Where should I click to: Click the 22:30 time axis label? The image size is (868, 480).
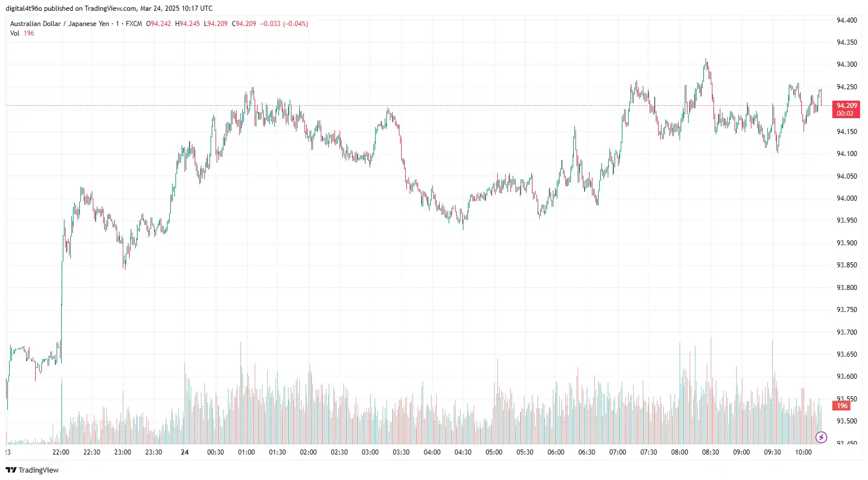point(92,452)
